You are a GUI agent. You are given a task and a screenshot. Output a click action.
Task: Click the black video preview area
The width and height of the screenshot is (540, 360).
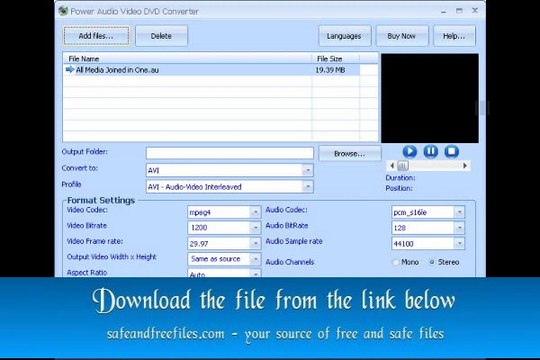[430, 98]
